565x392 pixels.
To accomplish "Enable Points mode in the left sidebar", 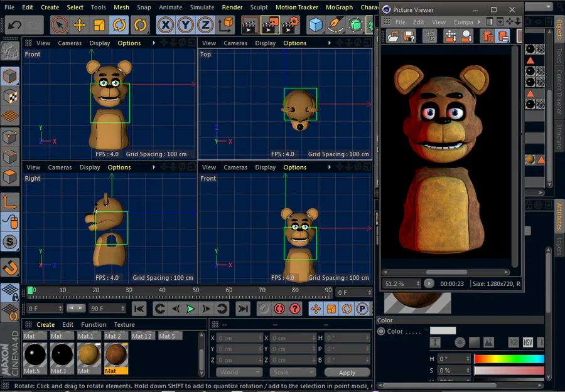I will click(9, 137).
